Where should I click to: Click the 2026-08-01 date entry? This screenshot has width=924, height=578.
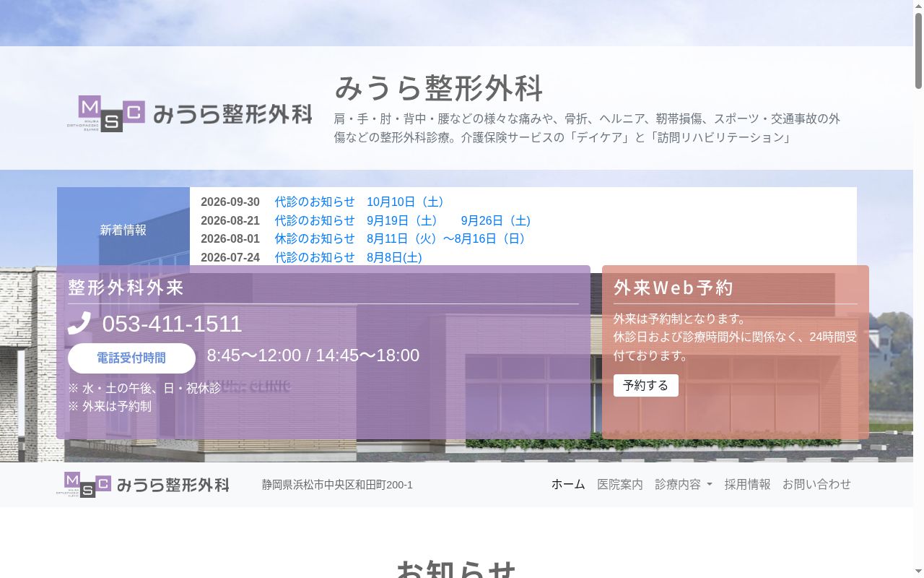coord(230,238)
